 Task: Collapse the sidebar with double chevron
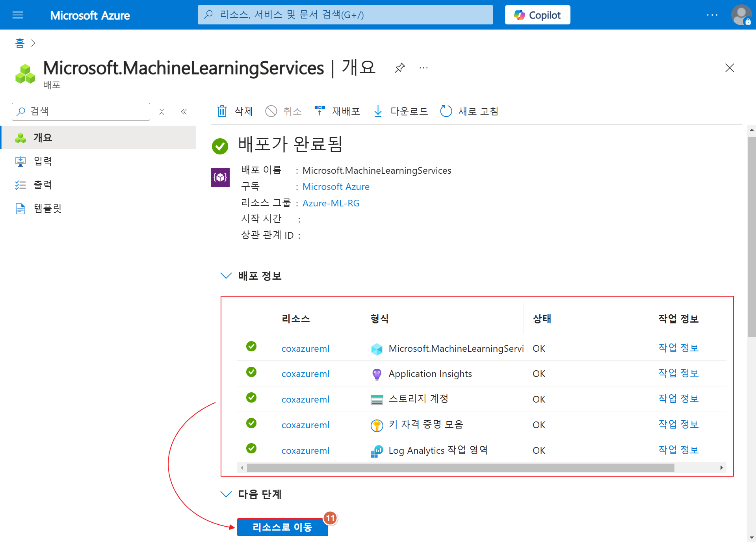point(184,111)
